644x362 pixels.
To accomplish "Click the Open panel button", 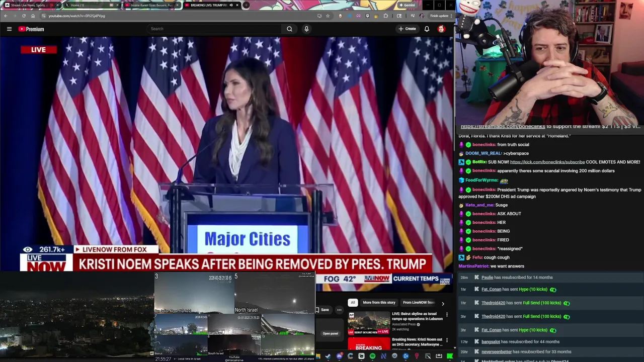I will (331, 333).
